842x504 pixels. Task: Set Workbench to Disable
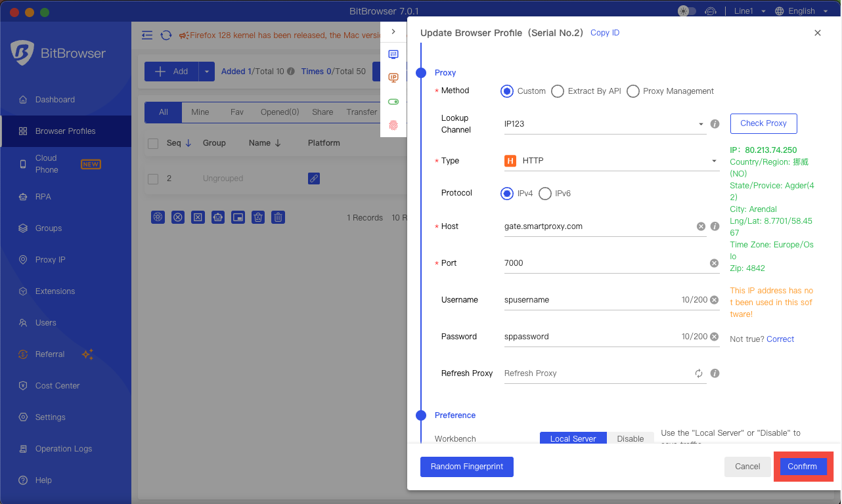pyautogui.click(x=631, y=438)
